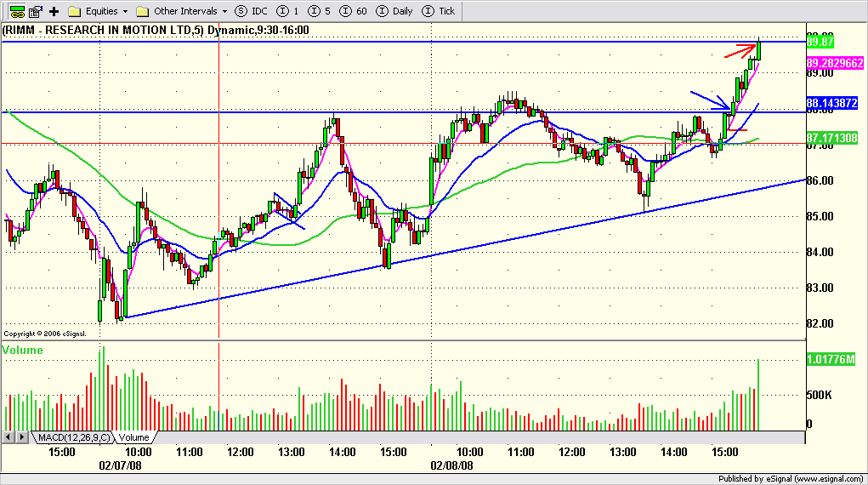
Task: Click the 1.01776M volume label
Action: [831, 359]
